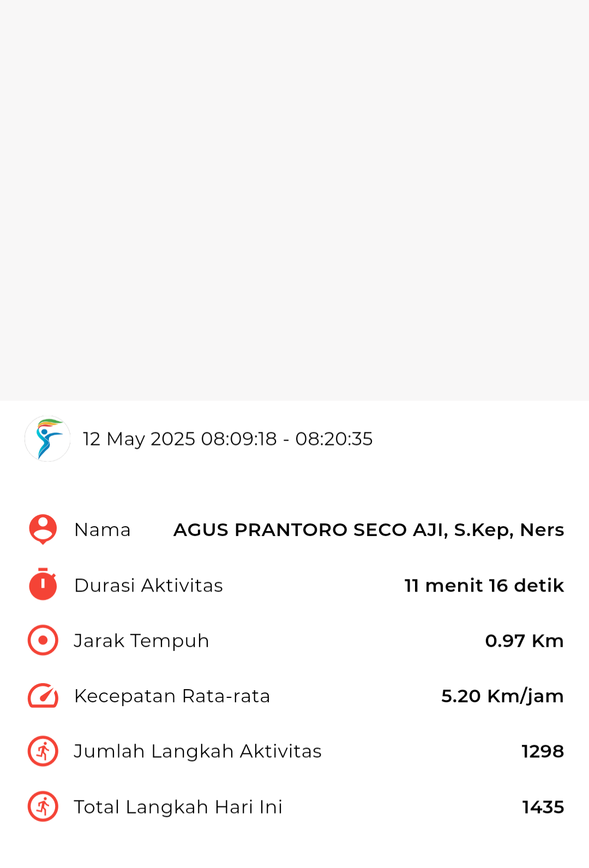Click the Jarak Tempuh label
589x868 pixels.
click(x=141, y=641)
